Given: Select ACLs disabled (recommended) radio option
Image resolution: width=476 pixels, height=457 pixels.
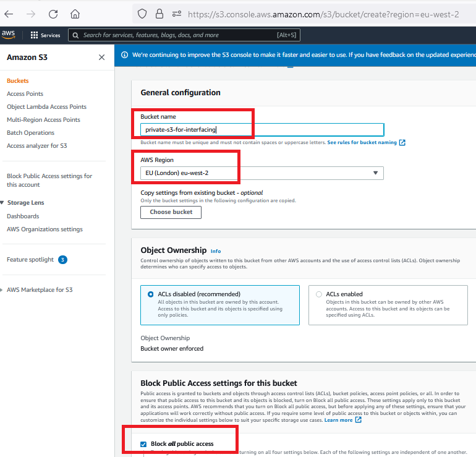Looking at the screenshot, I should pyautogui.click(x=151, y=294).
